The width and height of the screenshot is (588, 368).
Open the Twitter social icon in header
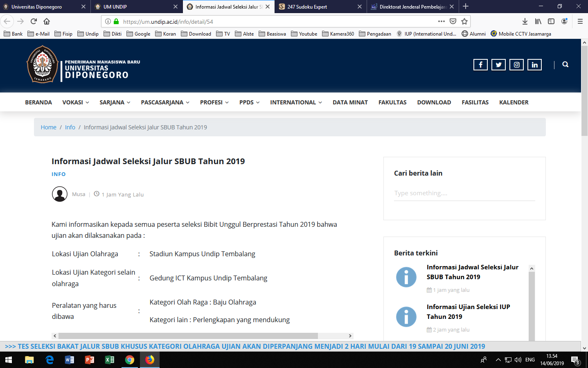498,65
